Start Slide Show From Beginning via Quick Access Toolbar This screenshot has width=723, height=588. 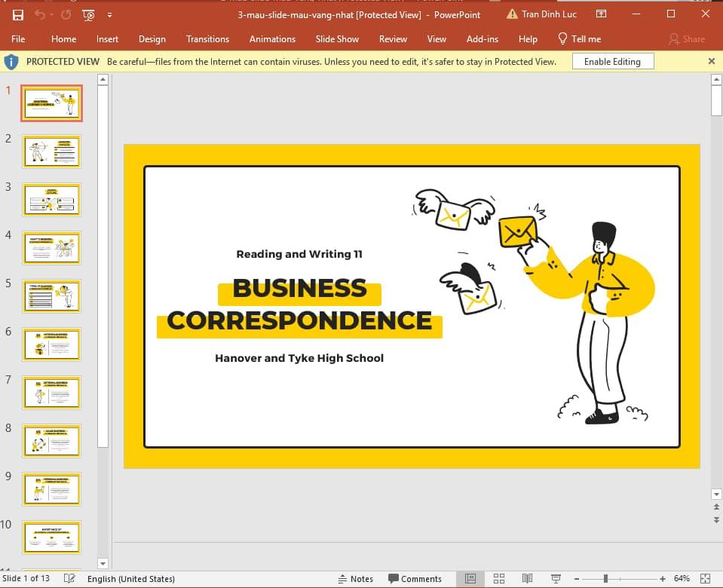point(88,14)
